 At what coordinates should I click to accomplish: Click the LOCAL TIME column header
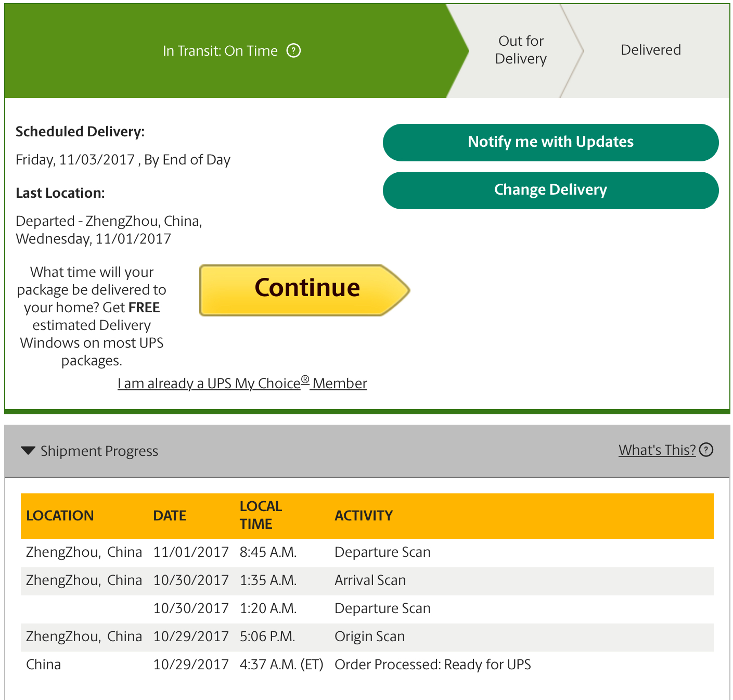click(x=261, y=515)
